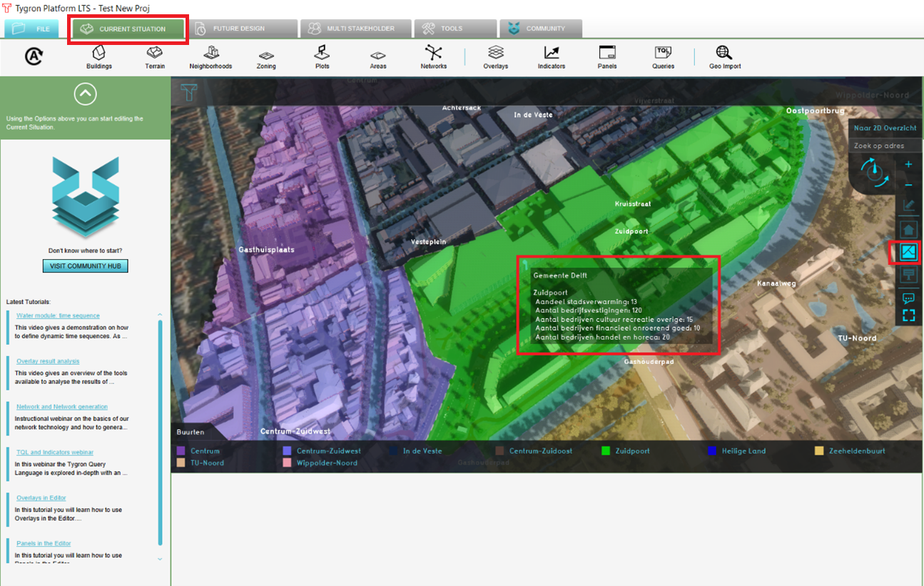Collapse the left info panel chevron
This screenshot has width=924, height=586.
85,94
